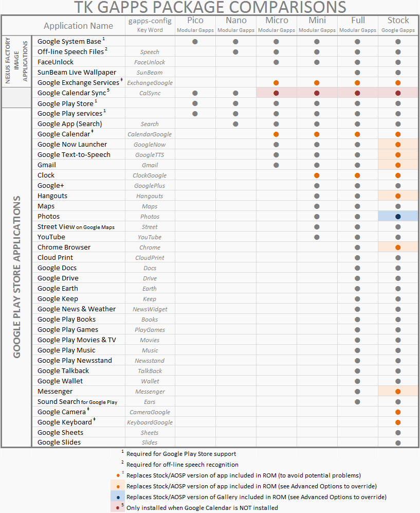Click the dark red Calendar Sync dot under Micro

click(276, 93)
